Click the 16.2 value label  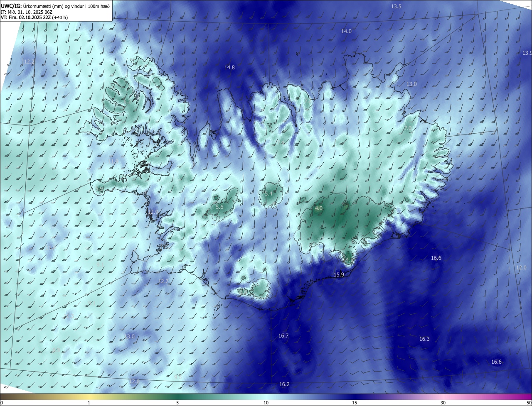tap(284, 384)
